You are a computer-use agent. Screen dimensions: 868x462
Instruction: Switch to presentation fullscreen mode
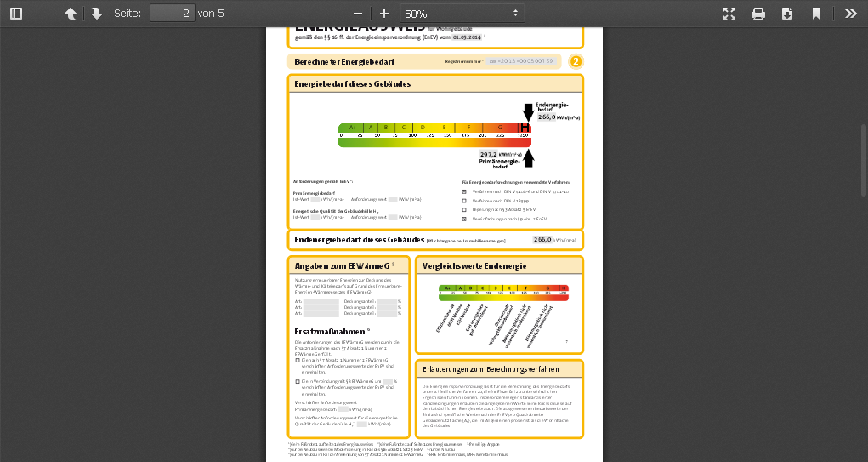(x=729, y=14)
